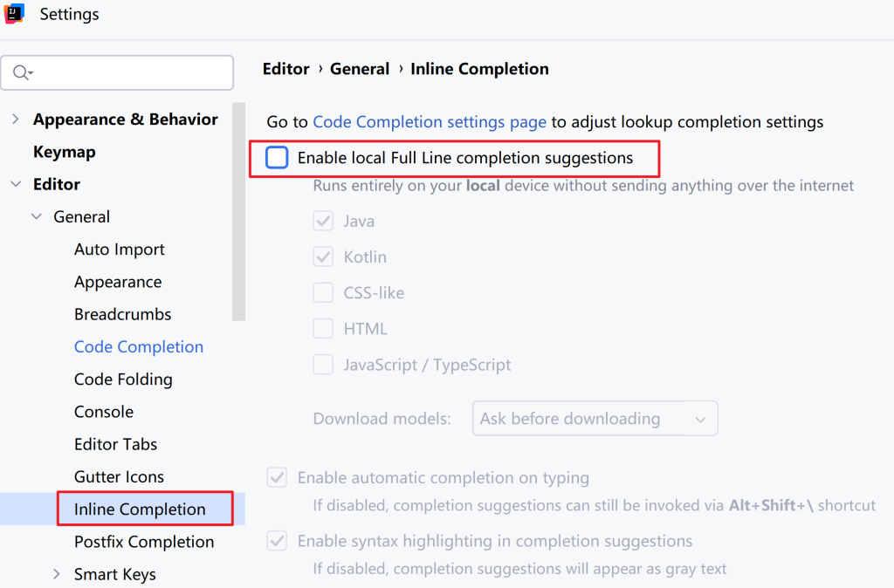The height and width of the screenshot is (588, 894).
Task: Click the search magnifier icon
Action: (x=21, y=73)
